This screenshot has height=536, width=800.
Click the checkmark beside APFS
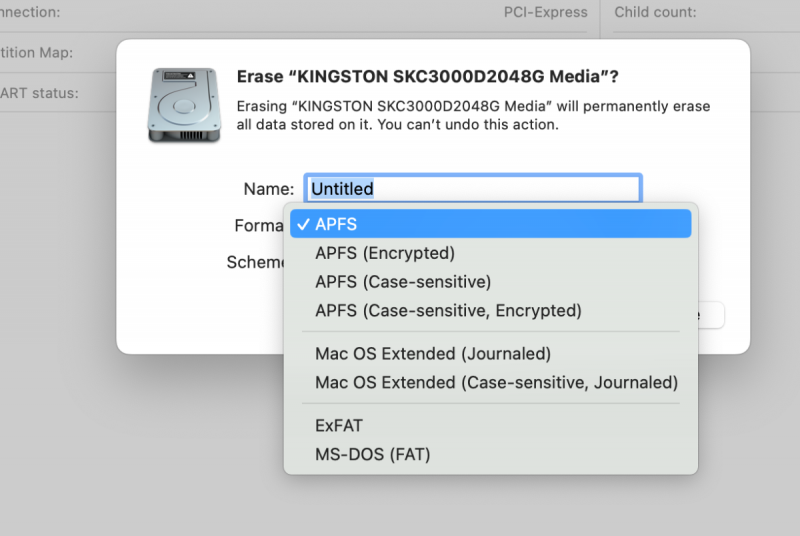pos(301,224)
